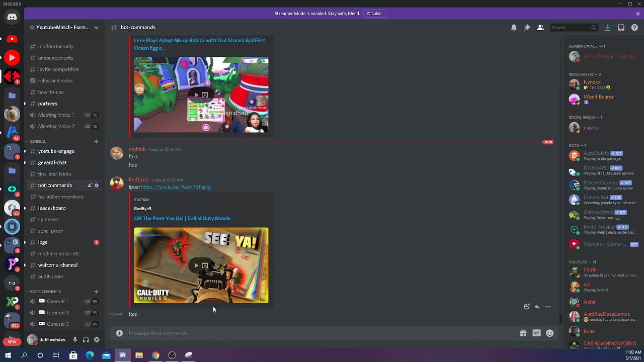Image resolution: width=644 pixels, height=362 pixels.
Task: Reply to the last message
Action: [x=537, y=307]
